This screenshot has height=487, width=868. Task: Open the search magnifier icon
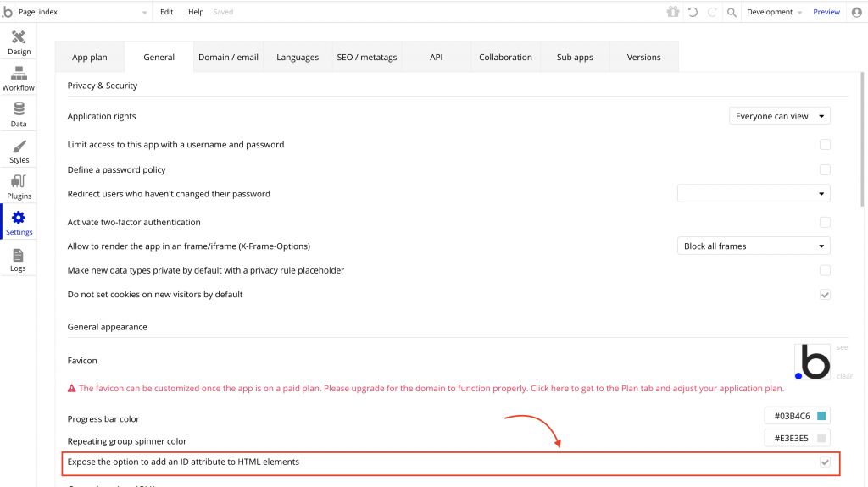pyautogui.click(x=732, y=12)
